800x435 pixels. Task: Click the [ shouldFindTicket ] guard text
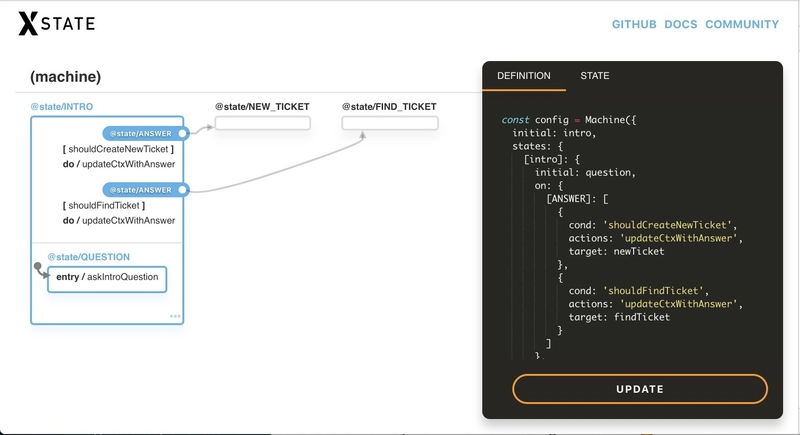click(104, 205)
